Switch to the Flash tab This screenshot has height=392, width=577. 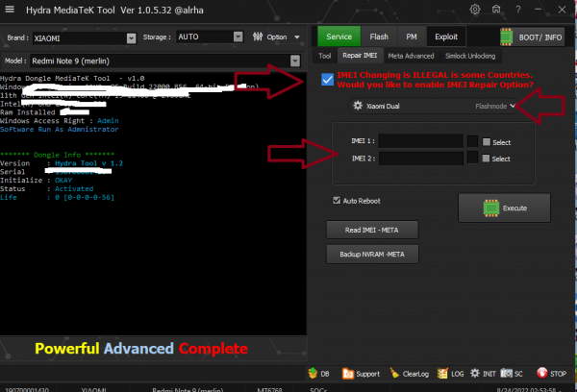click(x=379, y=37)
